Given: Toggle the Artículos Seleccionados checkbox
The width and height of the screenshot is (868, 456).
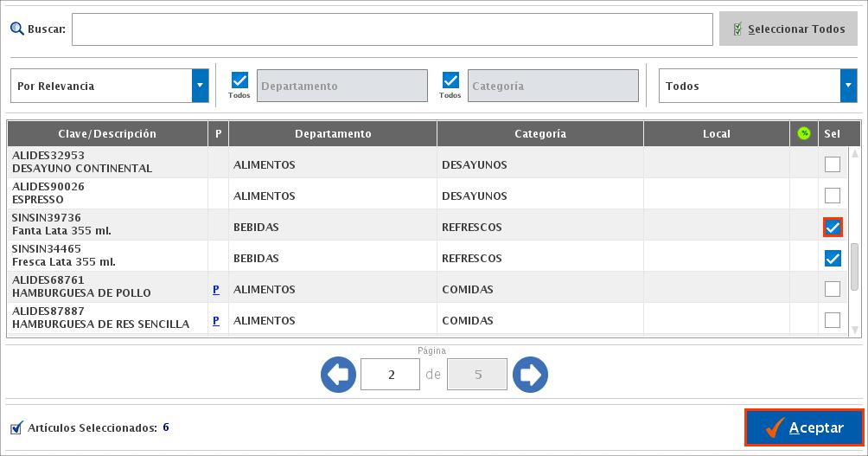Looking at the screenshot, I should tap(16, 427).
